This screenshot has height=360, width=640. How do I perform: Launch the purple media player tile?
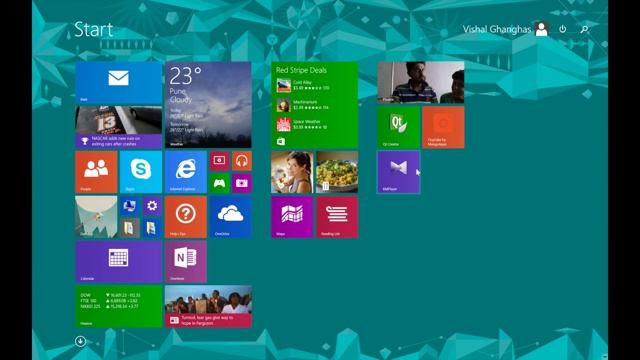pos(398,172)
